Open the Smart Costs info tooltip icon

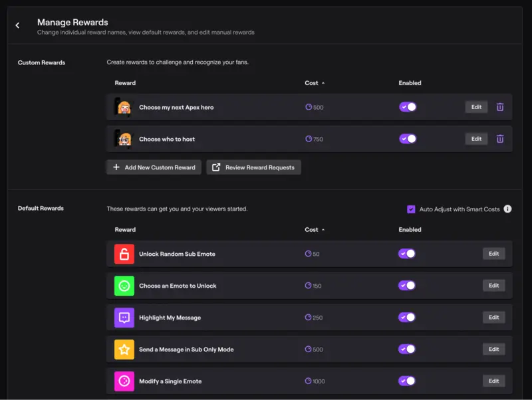(x=507, y=209)
